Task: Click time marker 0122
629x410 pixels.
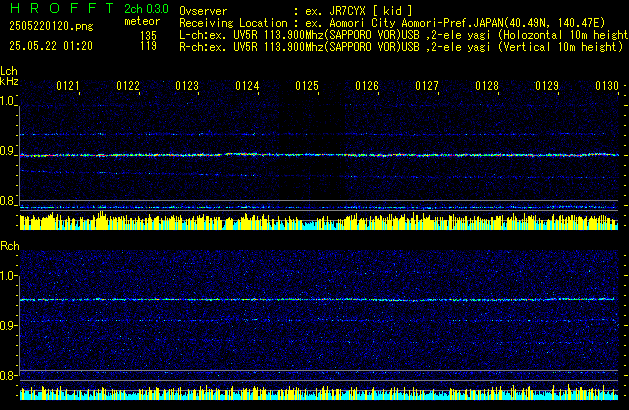Action: coord(128,86)
